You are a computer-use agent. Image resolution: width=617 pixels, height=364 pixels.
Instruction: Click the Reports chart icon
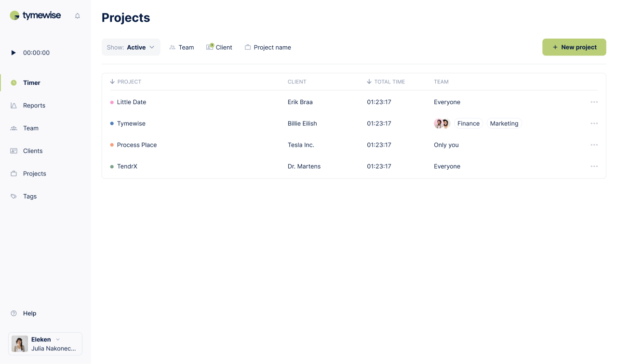[x=13, y=106]
